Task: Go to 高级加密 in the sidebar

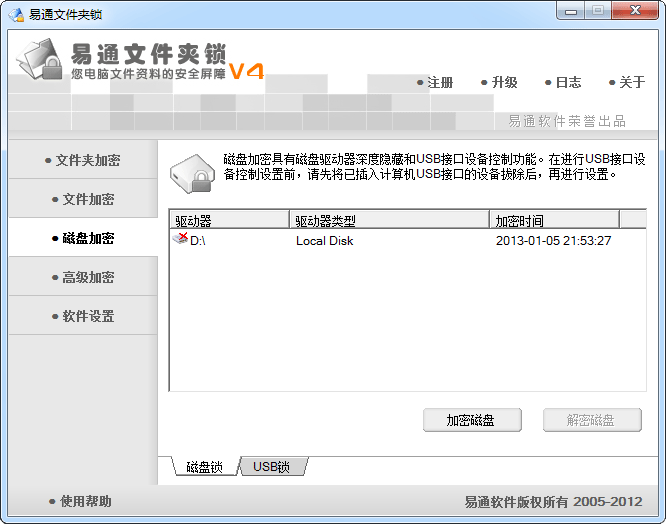Action: (83, 277)
